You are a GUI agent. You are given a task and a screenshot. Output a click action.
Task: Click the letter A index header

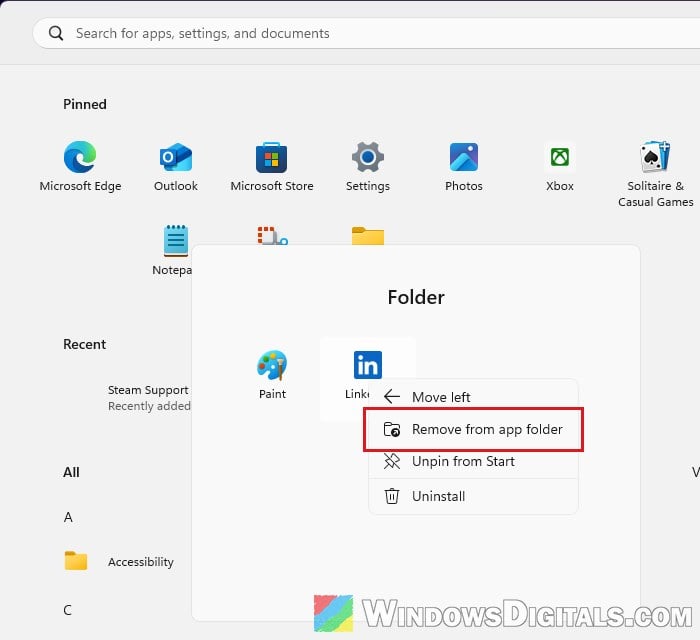click(x=68, y=517)
